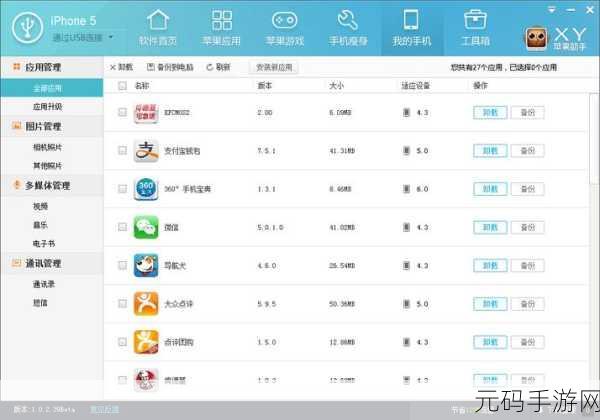Check the 肯德基 row checkbox at bottom
600x420 pixels.
122,380
